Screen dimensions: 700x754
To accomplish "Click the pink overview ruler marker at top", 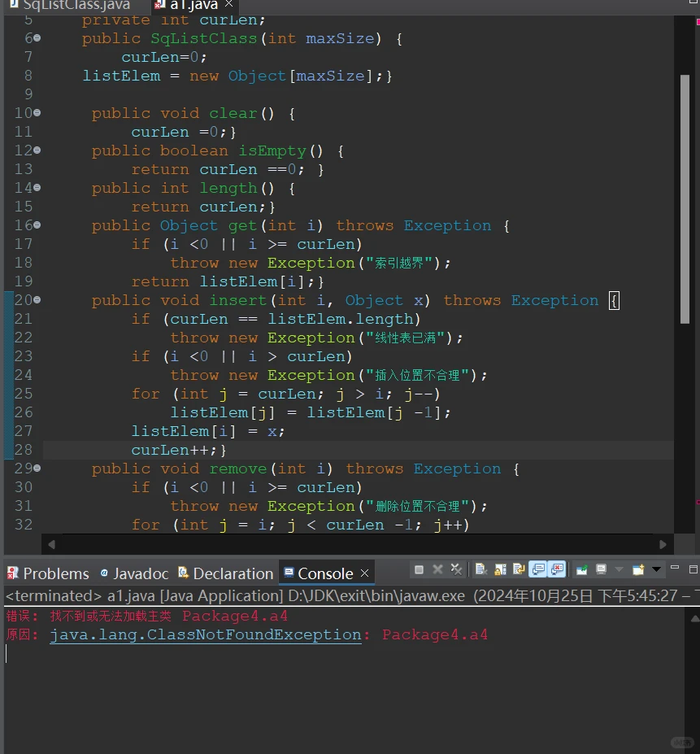I will [x=698, y=22].
